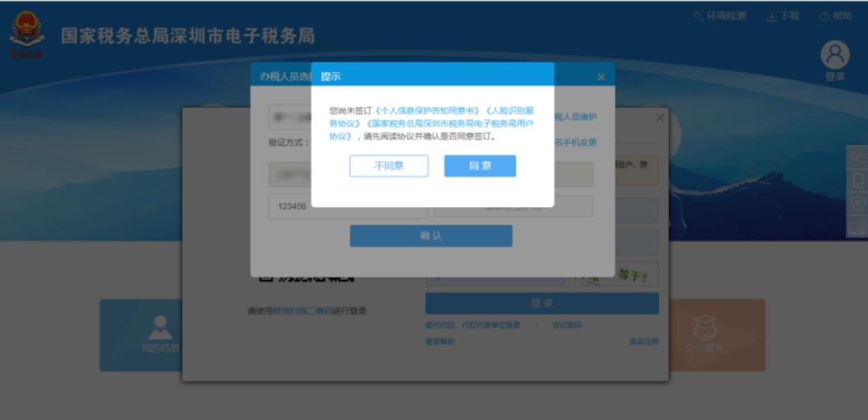Click the user avatar 登录 icon
This screenshot has width=868, height=420.
835,56
